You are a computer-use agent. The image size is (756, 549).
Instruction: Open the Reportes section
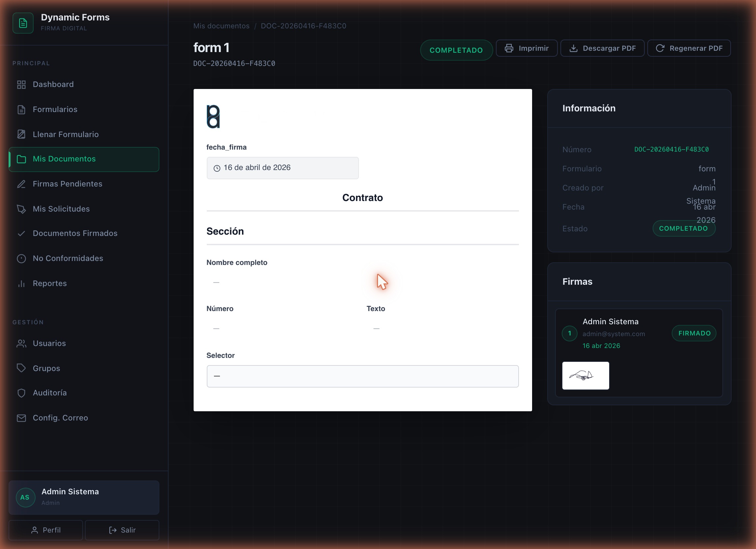coord(84,283)
